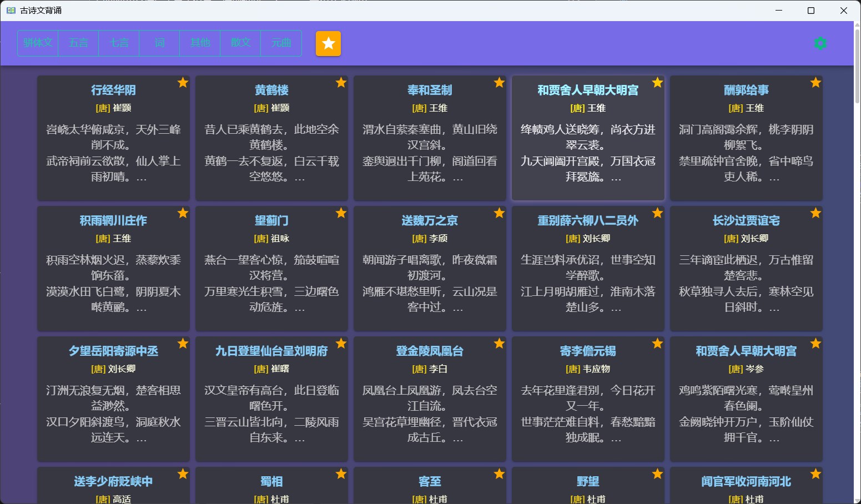Open the poem titled 积雨辋川庄作

(113, 221)
